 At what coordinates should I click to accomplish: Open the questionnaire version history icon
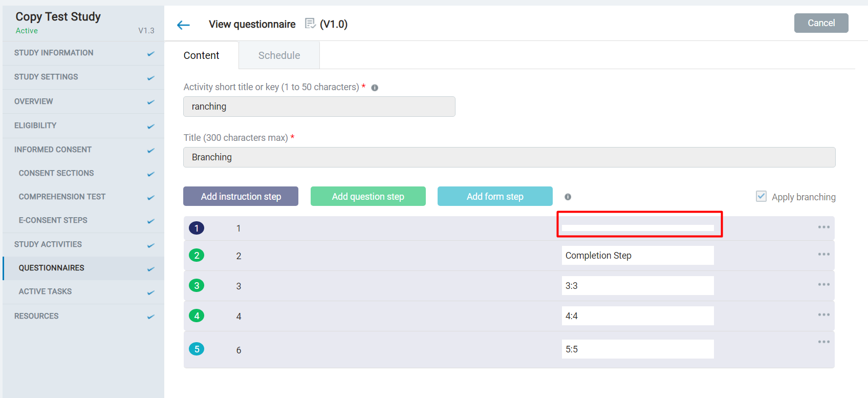coord(310,23)
